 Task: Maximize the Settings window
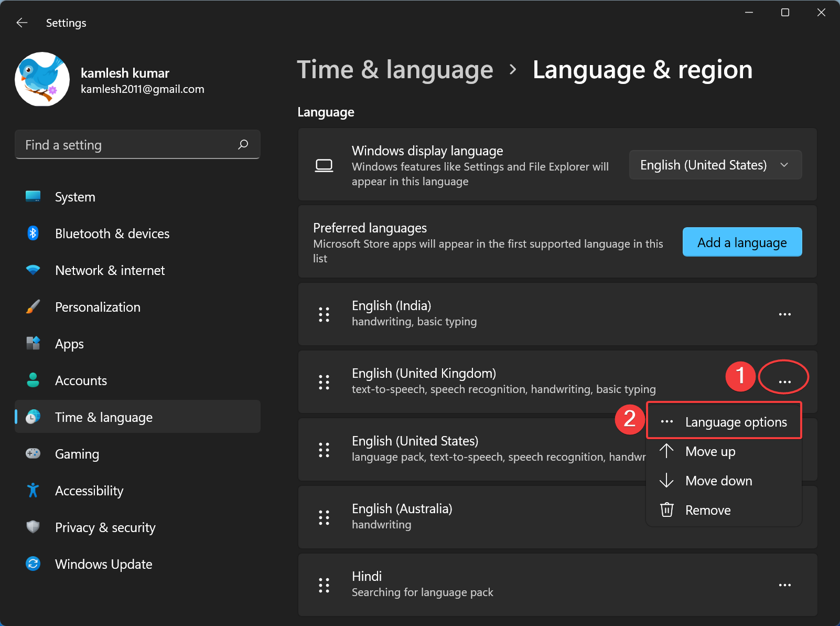pos(785,12)
